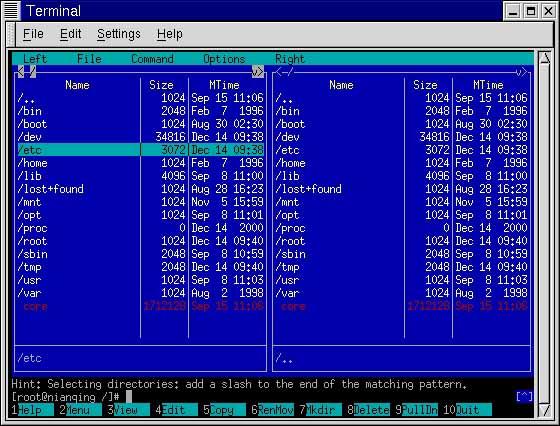560x426 pixels.
Task: Click the left panel Size column header
Action: 161,85
